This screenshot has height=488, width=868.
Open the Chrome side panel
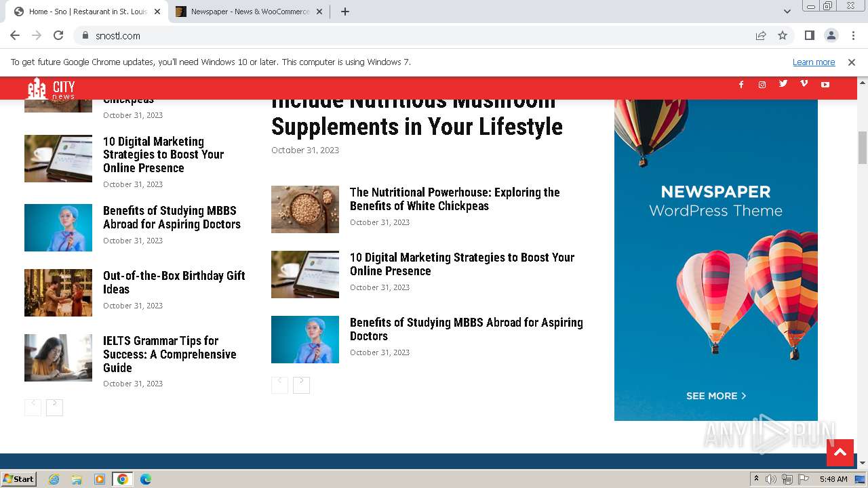[x=809, y=36]
